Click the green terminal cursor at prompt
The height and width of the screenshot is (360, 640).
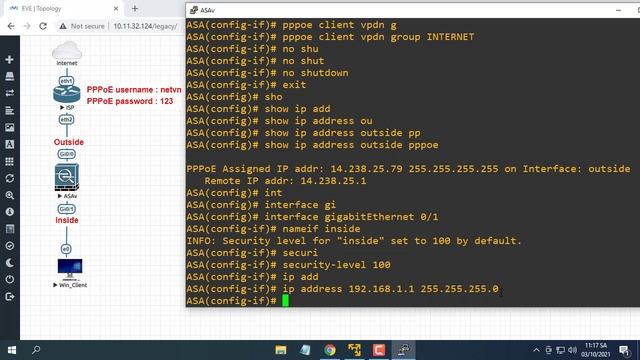tap(285, 301)
